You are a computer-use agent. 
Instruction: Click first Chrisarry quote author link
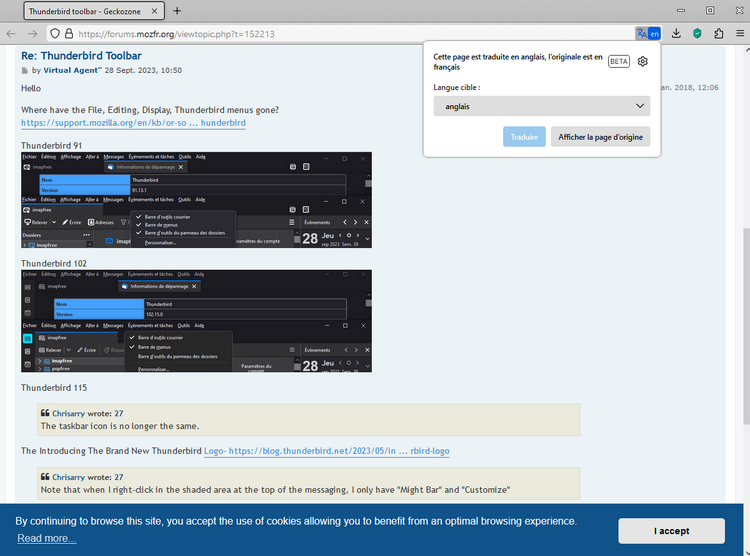[x=68, y=413]
